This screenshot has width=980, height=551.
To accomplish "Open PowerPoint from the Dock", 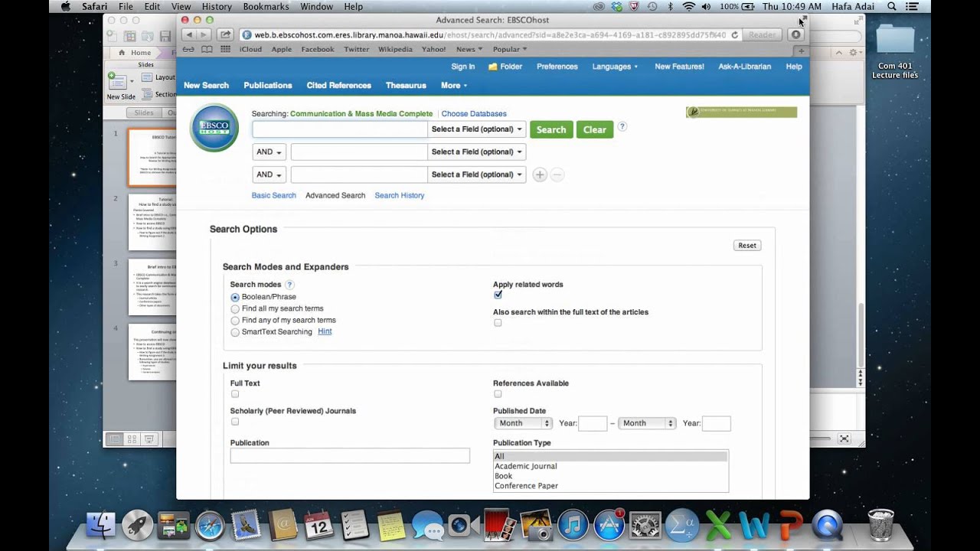I will (790, 525).
